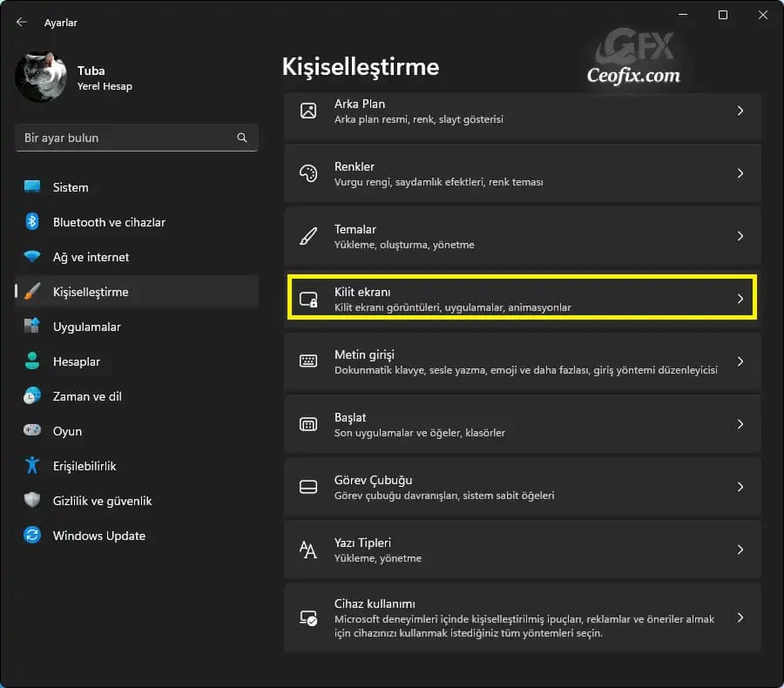Viewport: 784px width, 688px height.
Task: Open the Renkler settings row
Action: pyautogui.click(x=522, y=173)
